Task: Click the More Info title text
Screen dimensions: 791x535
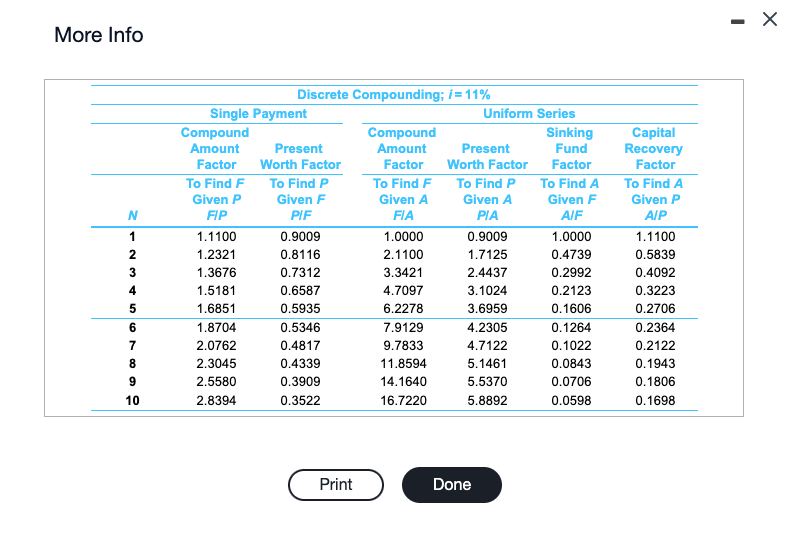Action: (x=98, y=35)
